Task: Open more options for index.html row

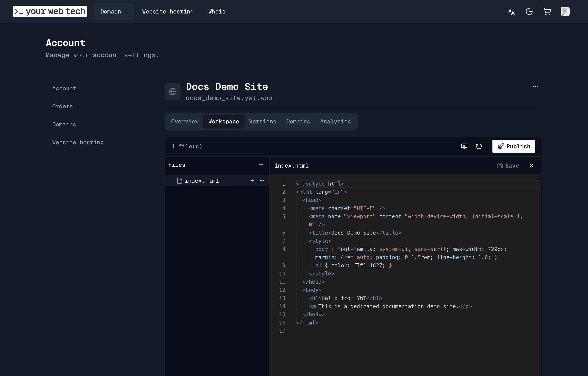Action: pos(262,181)
